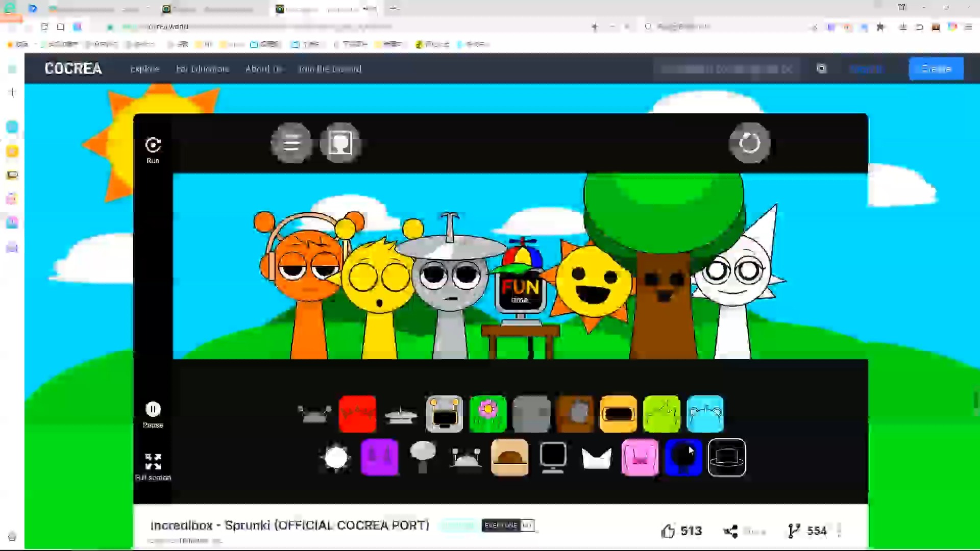Open a new browser tab
Viewport: 980px width, 551px height.
pos(393,8)
